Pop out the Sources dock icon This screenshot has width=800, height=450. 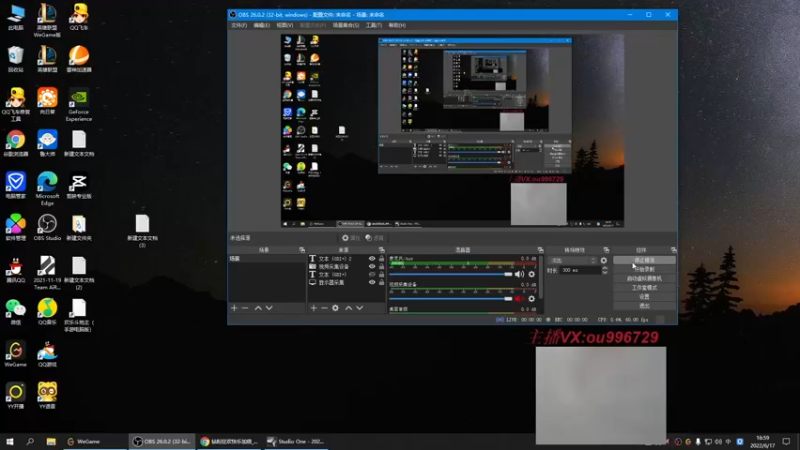382,250
